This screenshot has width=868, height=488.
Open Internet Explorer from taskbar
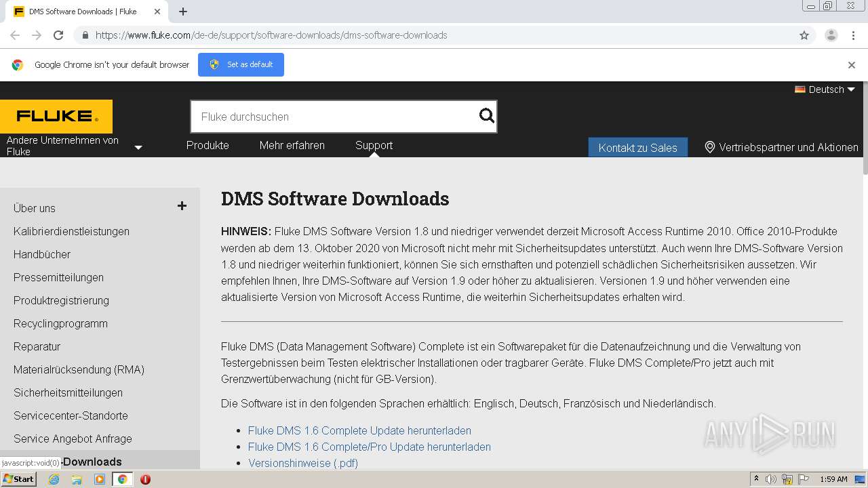[54, 479]
